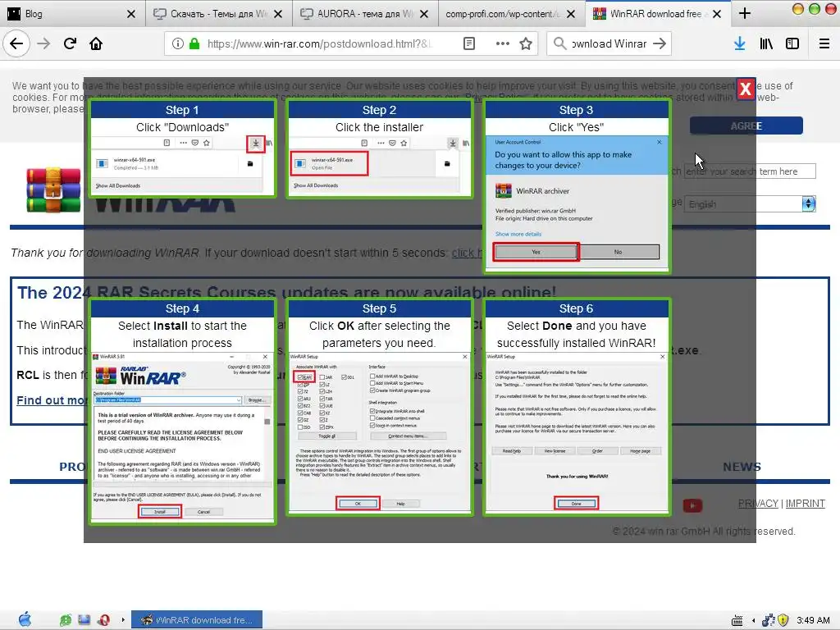
Task: Open the NEWS navigation item
Action: 742,467
